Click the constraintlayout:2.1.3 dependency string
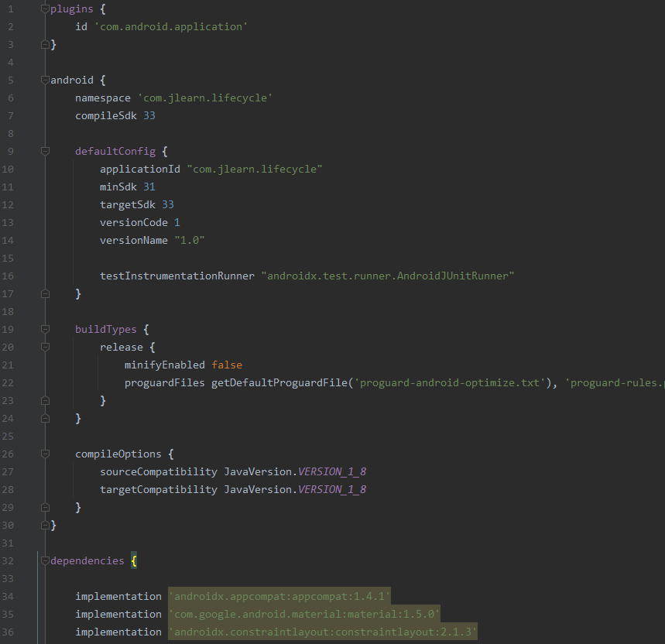The height and width of the screenshot is (644, 665). tap(323, 632)
